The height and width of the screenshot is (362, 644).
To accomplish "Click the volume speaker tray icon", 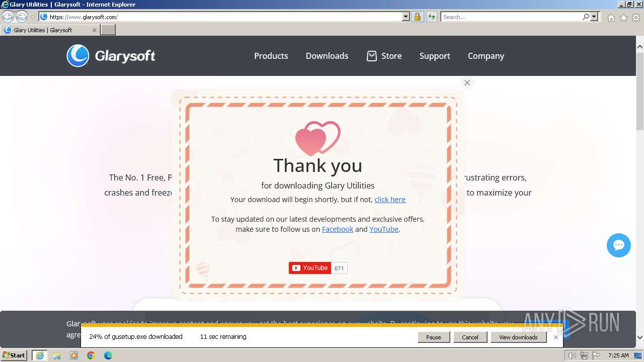I will (572, 355).
